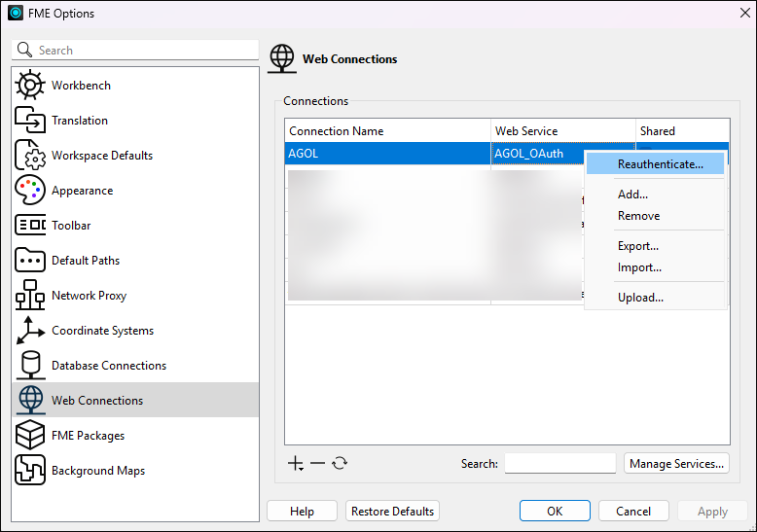The height and width of the screenshot is (532, 757).
Task: Sort by the Web Service column header
Action: pos(563,131)
